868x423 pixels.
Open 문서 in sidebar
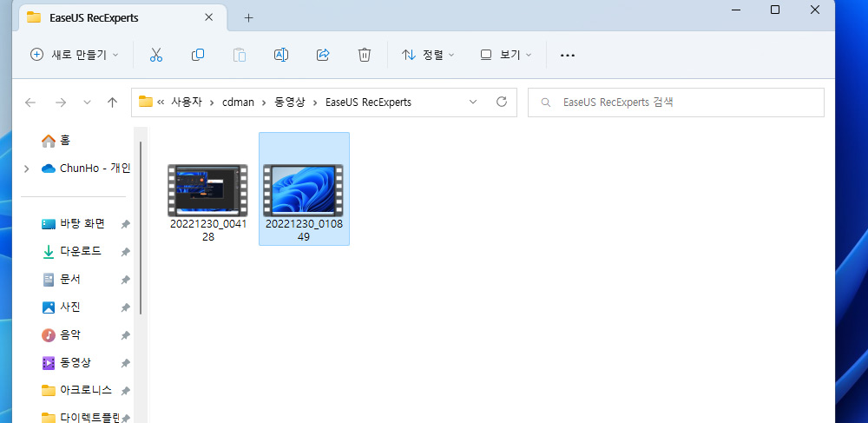pos(62,279)
